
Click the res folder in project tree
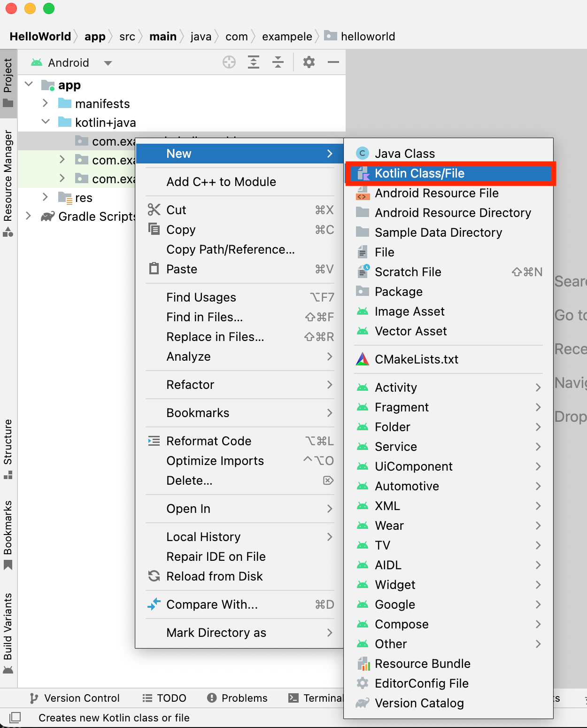pyautogui.click(x=84, y=198)
